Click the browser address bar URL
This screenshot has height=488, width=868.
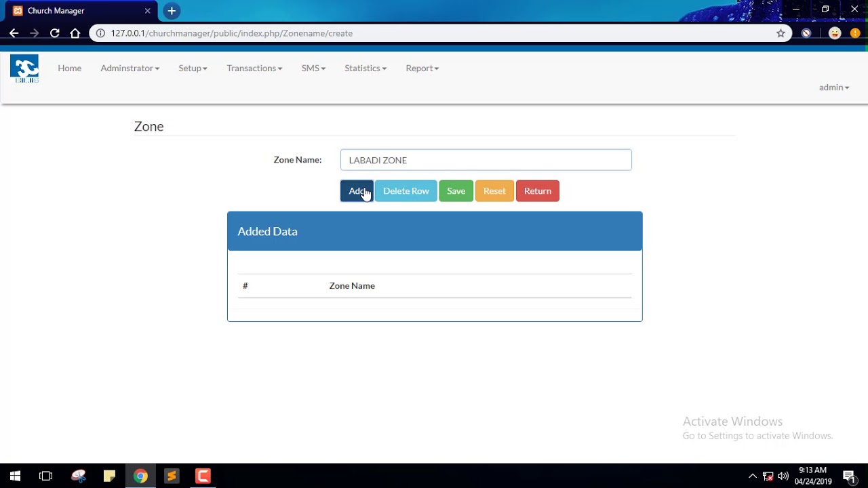tap(232, 33)
